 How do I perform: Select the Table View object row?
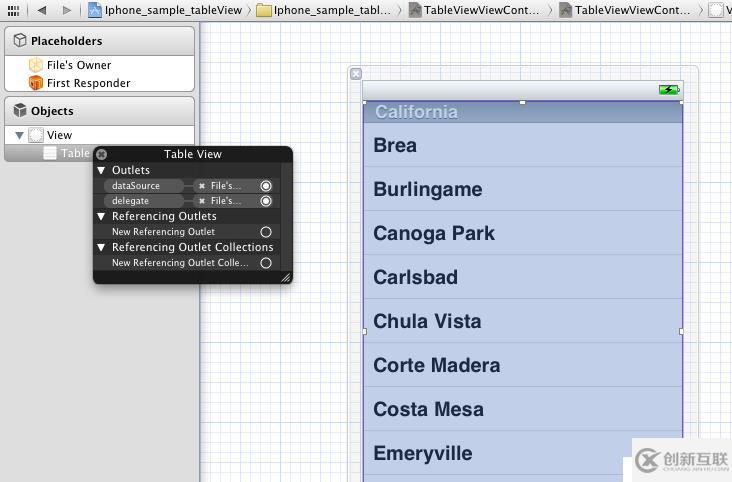49,153
